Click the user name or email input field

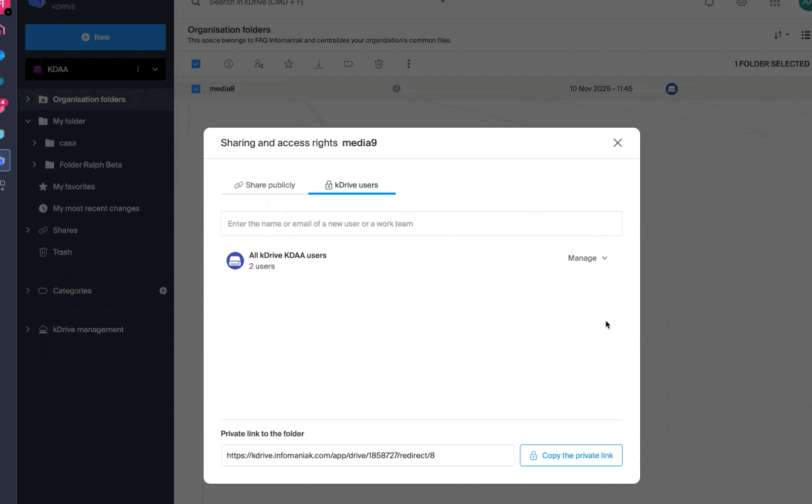(x=421, y=224)
